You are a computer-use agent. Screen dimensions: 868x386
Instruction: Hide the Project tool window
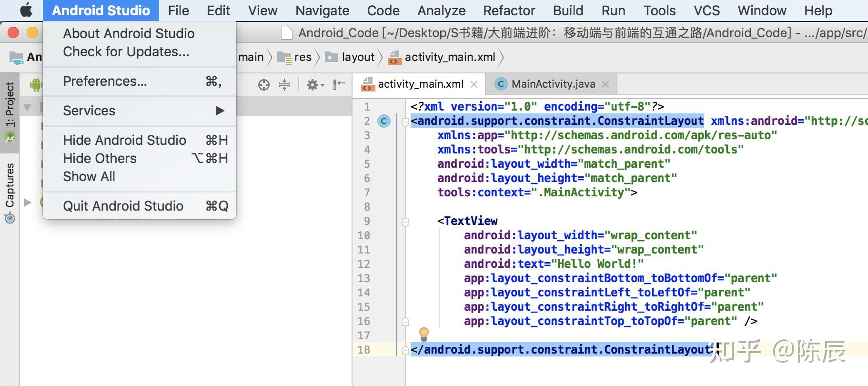pyautogui.click(x=339, y=85)
